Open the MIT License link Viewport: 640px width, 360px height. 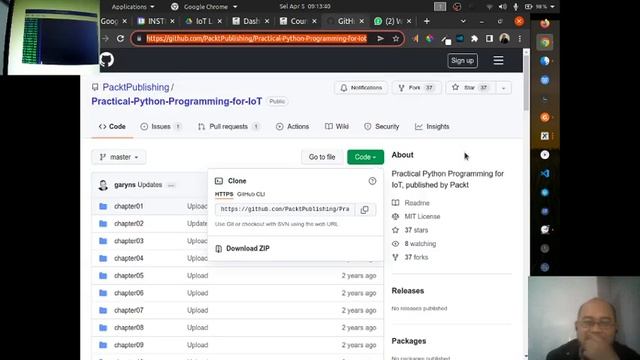(422, 216)
